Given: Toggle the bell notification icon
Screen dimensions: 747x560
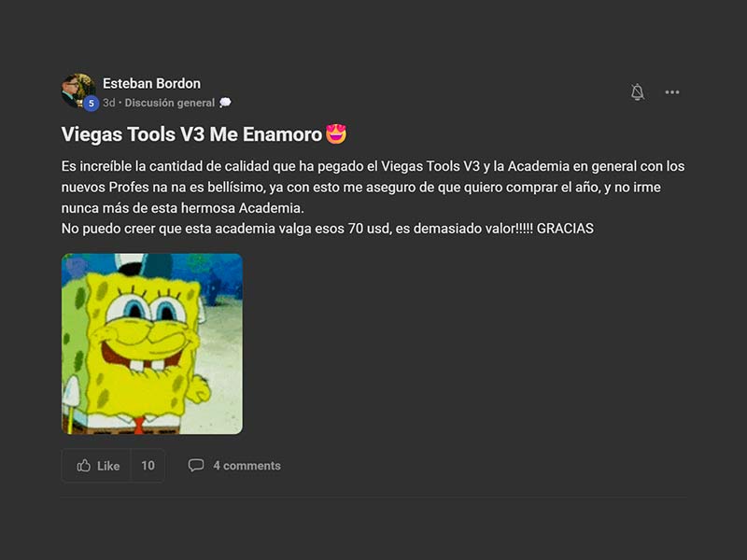Looking at the screenshot, I should pyautogui.click(x=638, y=92).
